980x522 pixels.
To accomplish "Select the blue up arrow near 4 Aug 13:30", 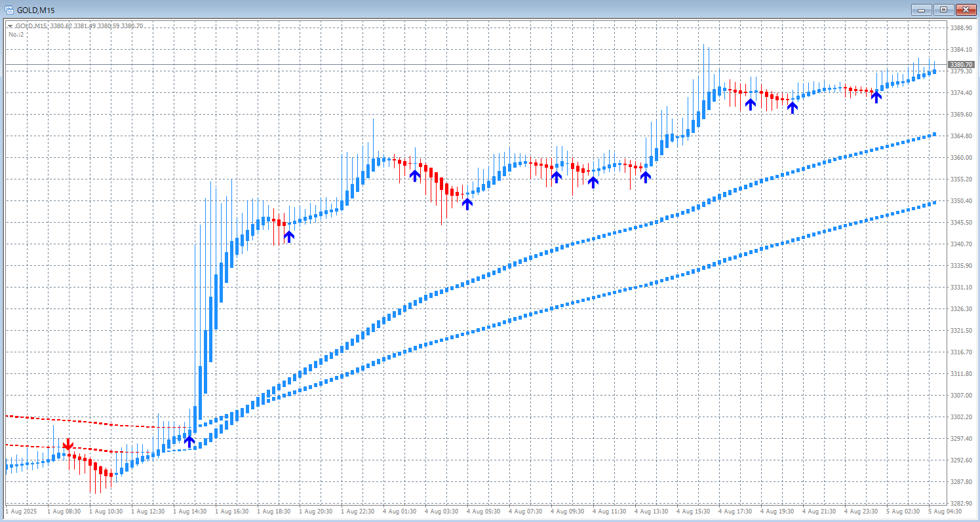I will tap(645, 176).
